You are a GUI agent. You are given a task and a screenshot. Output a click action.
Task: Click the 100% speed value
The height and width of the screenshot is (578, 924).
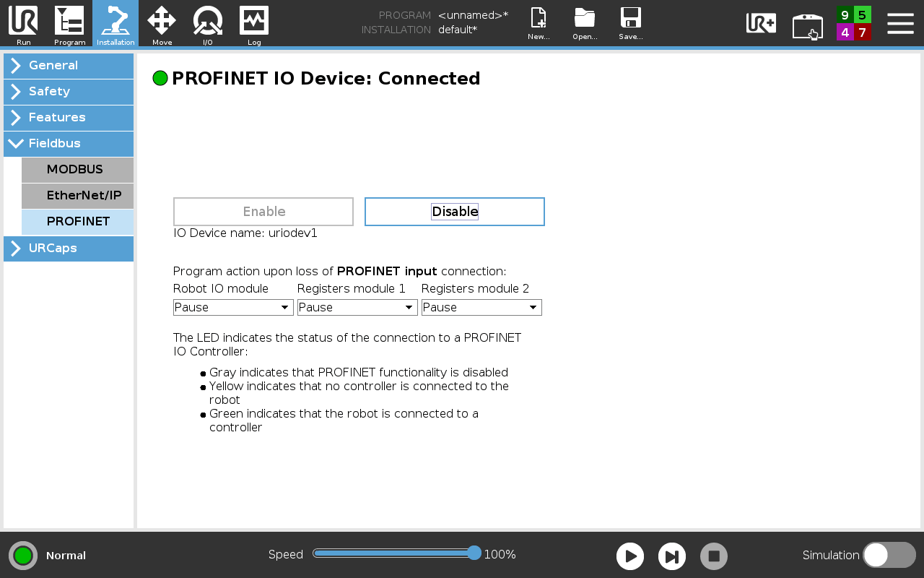[x=500, y=555]
